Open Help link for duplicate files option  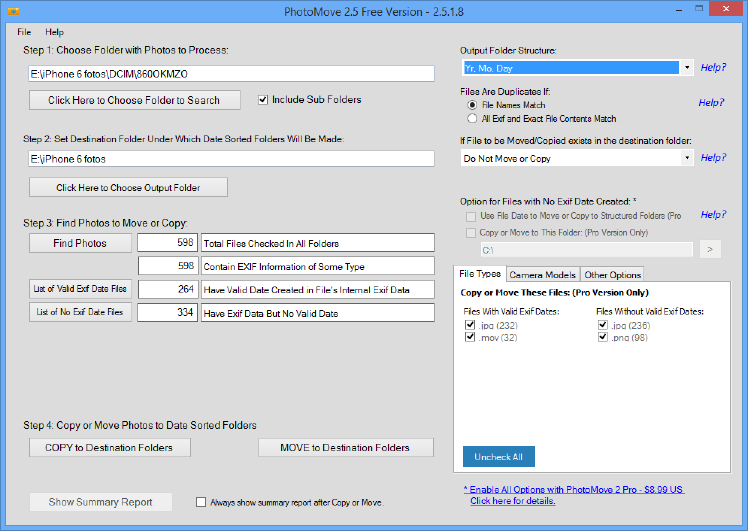tap(711, 103)
